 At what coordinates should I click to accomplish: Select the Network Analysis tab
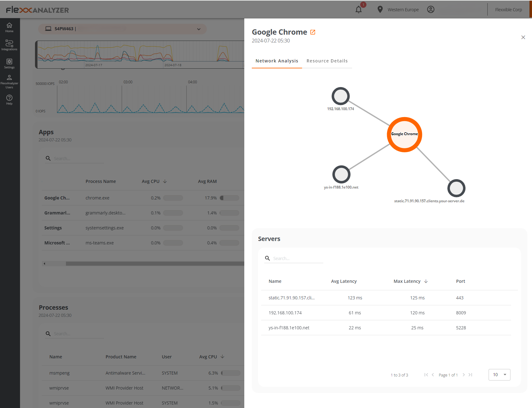[x=277, y=61]
